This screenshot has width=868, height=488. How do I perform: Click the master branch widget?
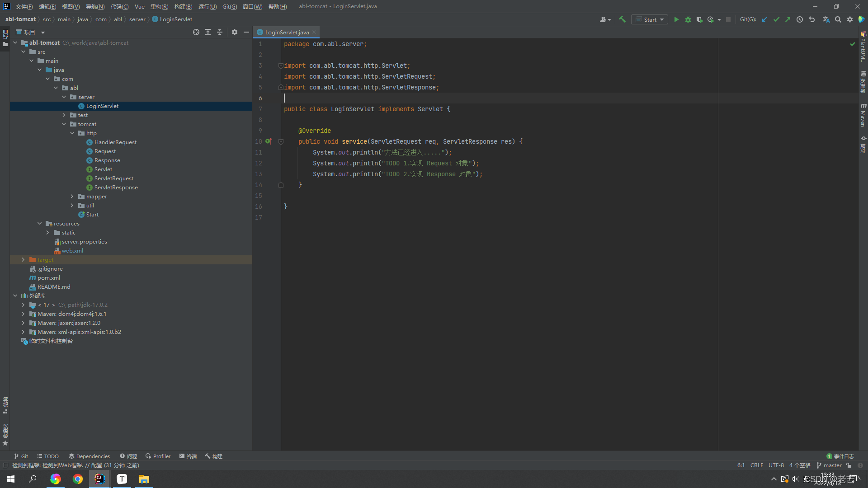click(x=829, y=465)
